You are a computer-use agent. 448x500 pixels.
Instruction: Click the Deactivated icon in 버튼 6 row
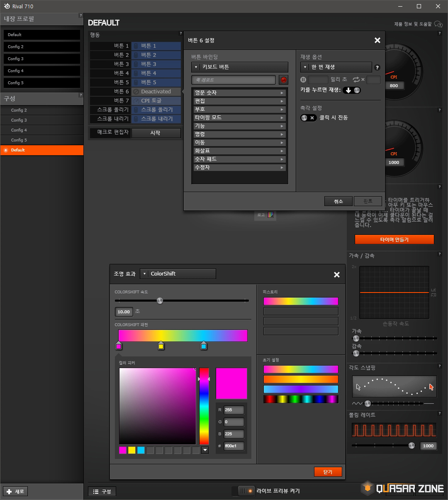(136, 91)
